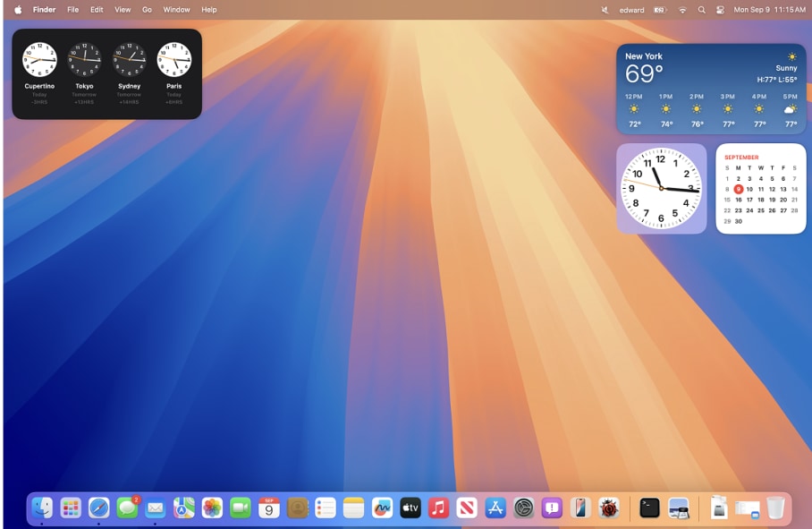
Task: Select the 4 PM forecast in the weather widget
Action: click(759, 110)
